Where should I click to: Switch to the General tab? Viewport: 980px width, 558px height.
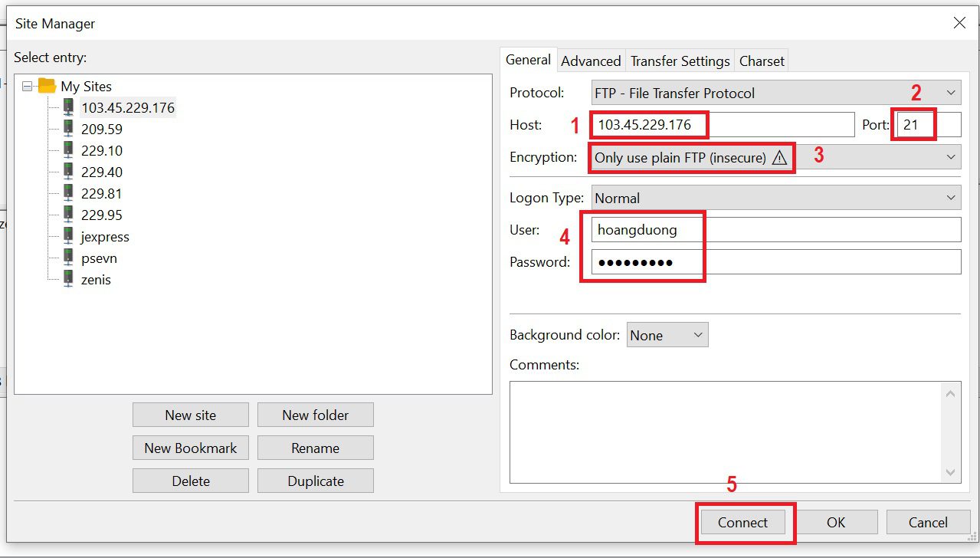point(528,60)
